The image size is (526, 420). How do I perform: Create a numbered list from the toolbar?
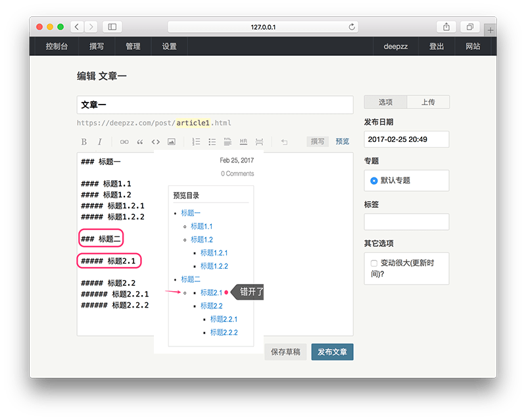(x=196, y=141)
